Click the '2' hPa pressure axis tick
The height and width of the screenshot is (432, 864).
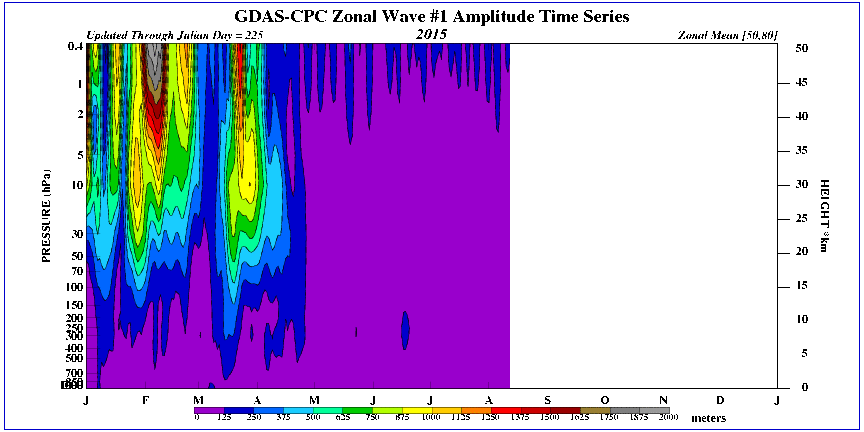coord(79,114)
